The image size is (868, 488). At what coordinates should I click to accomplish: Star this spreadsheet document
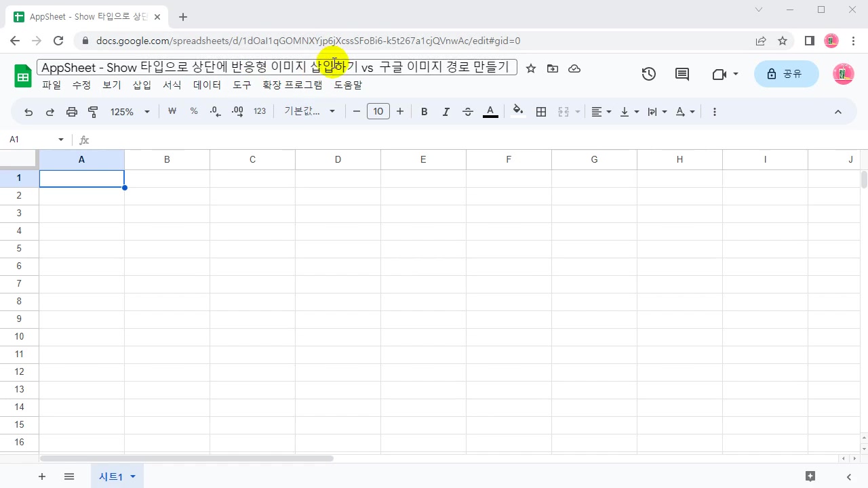coord(531,68)
